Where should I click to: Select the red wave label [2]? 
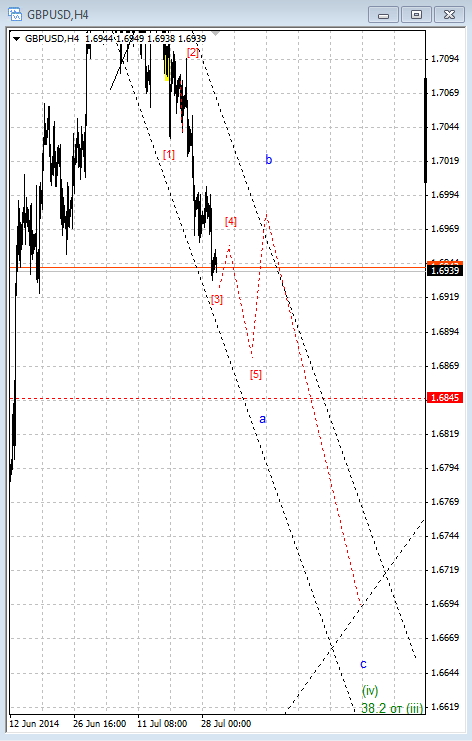coord(192,52)
